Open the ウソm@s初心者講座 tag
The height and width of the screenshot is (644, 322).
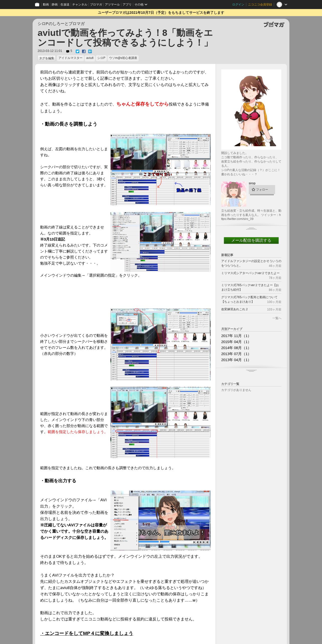(123, 58)
